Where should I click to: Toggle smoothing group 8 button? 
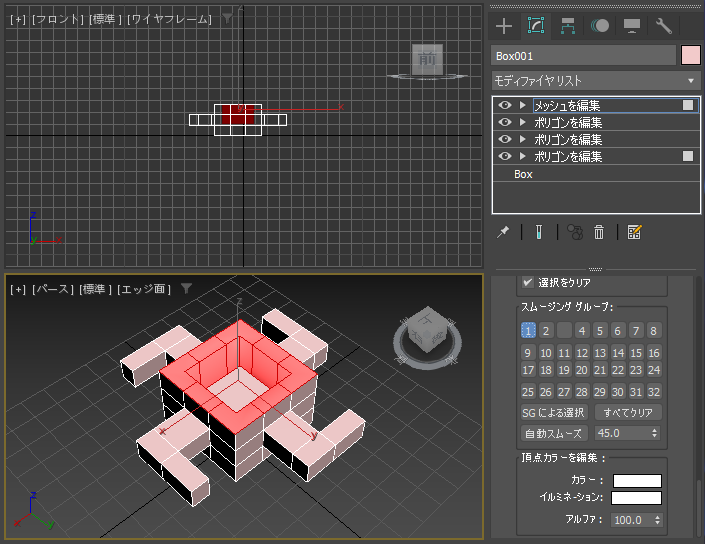pyautogui.click(x=654, y=331)
